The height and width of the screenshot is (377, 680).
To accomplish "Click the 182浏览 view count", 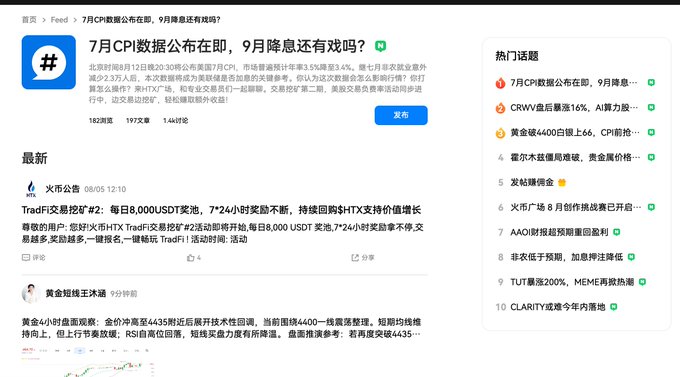I will coord(101,121).
